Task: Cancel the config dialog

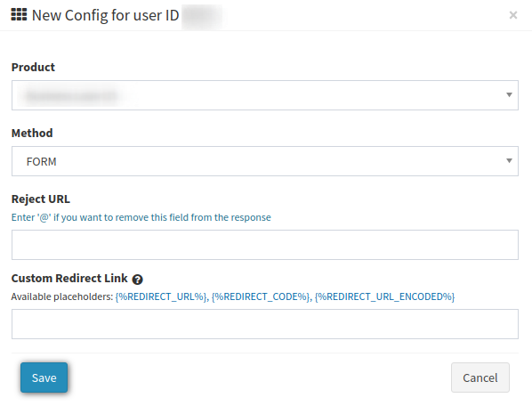Action: pyautogui.click(x=480, y=377)
